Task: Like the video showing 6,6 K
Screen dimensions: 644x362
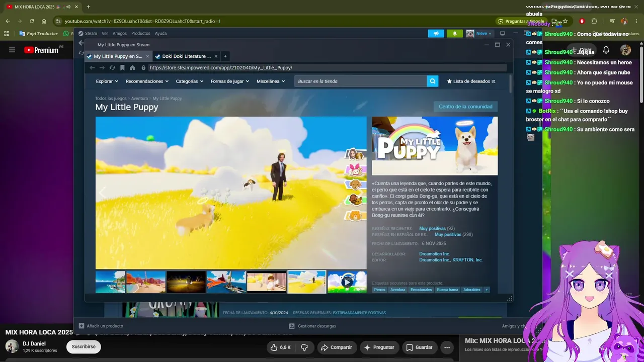Action: pyautogui.click(x=281, y=347)
